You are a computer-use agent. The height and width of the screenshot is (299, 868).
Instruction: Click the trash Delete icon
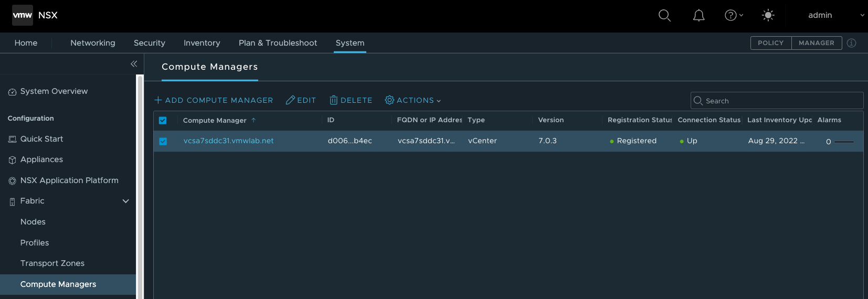coord(333,100)
